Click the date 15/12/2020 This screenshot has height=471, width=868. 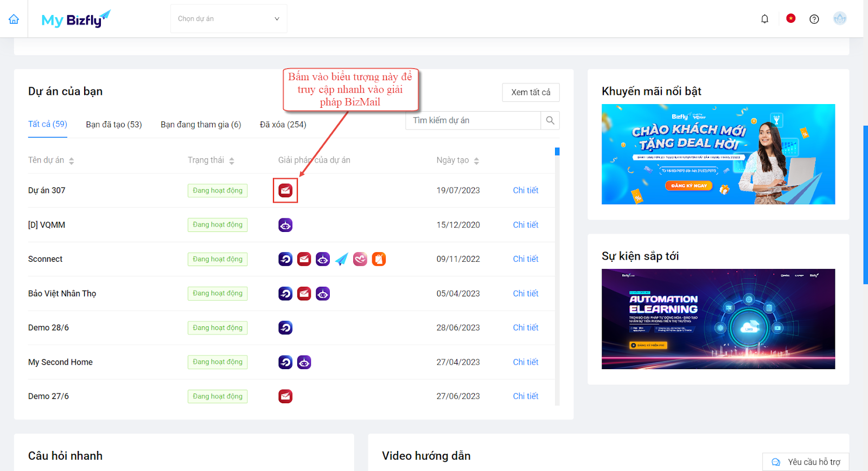point(458,225)
